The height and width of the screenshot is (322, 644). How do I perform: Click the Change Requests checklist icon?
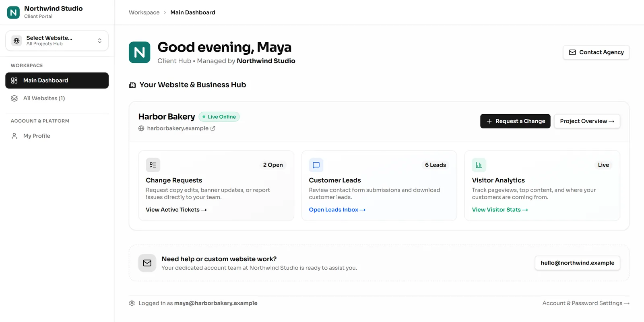(153, 165)
